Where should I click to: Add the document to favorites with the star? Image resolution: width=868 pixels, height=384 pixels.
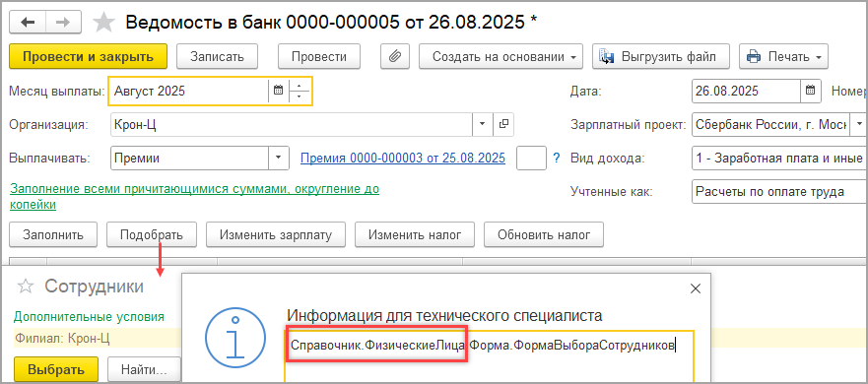click(103, 22)
